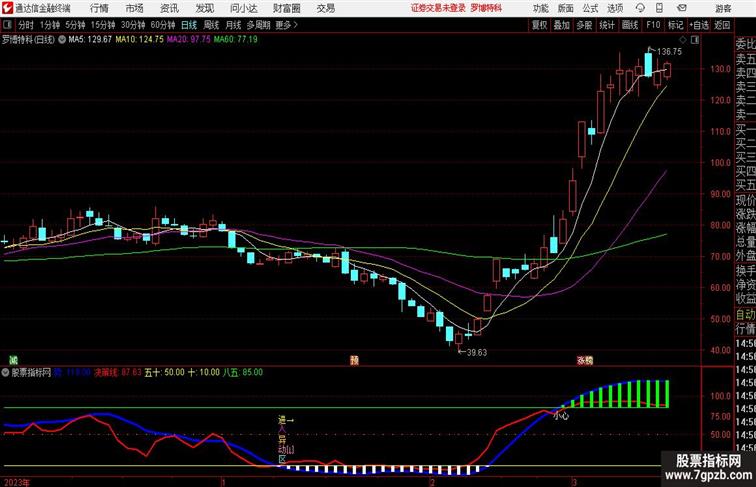Screen dimensions: 756x487
Task: Click the 统计 statistics button
Action: pyautogui.click(x=607, y=25)
